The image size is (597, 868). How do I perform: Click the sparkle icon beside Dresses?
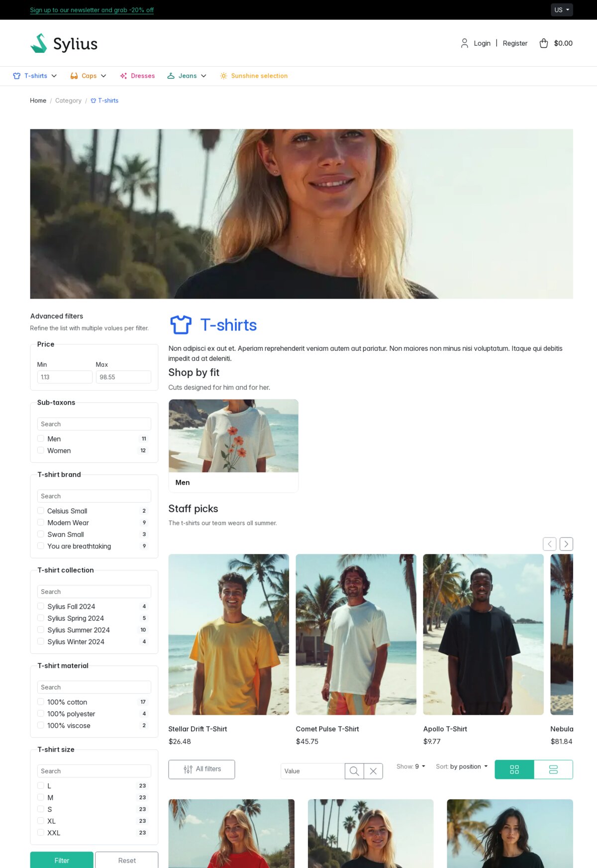[123, 76]
